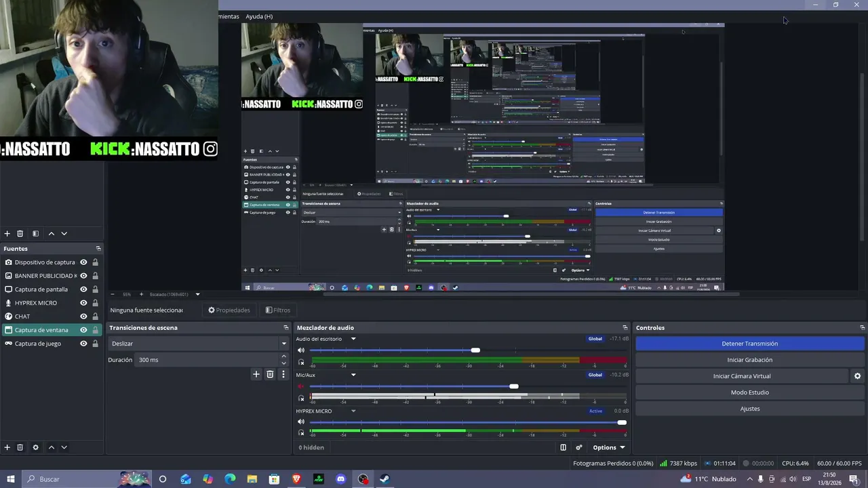Lock the CHAT source
This screenshot has height=488, width=868.
(95, 317)
